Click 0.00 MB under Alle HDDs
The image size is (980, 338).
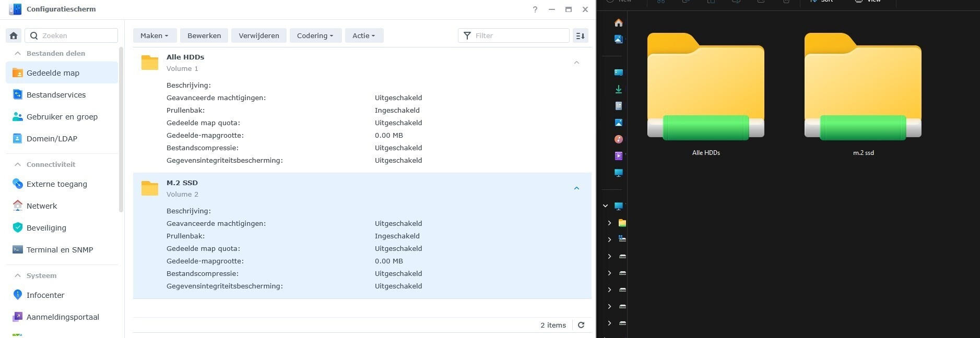(x=389, y=136)
